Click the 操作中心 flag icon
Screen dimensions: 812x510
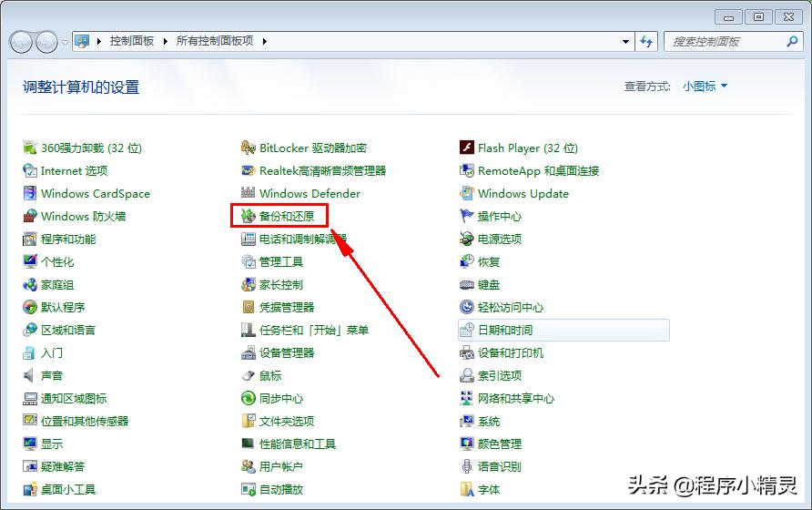pyautogui.click(x=467, y=216)
